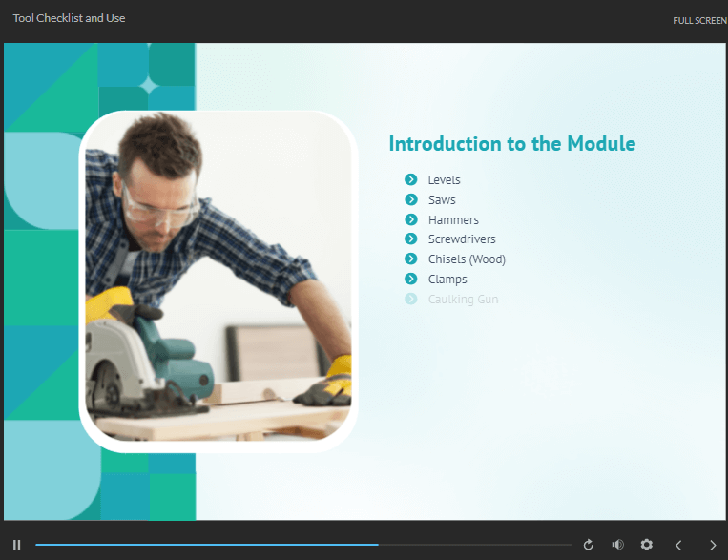Click the Introduction to the Module heading
The height and width of the screenshot is (560, 728).
(511, 144)
